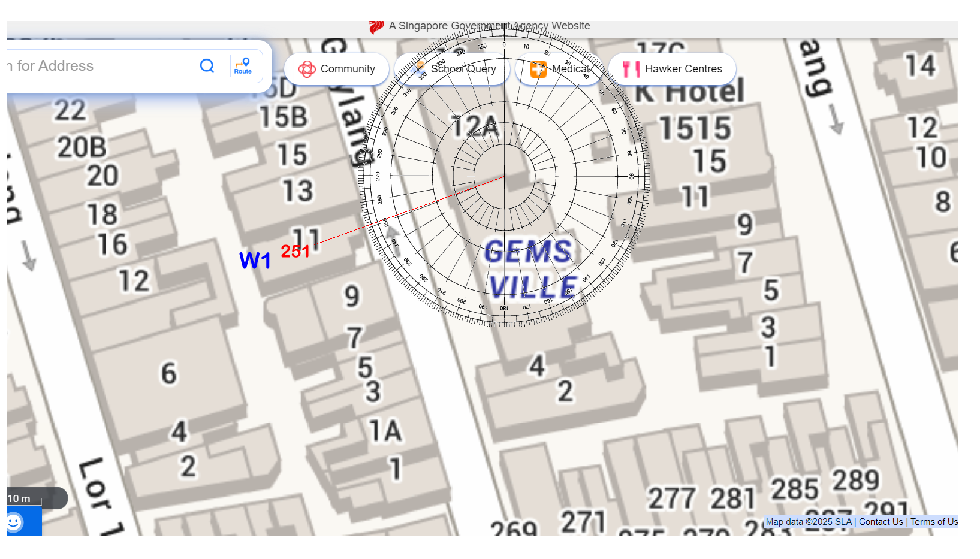The height and width of the screenshot is (559, 980).
Task: Click the red 251 bearing label
Action: click(295, 252)
